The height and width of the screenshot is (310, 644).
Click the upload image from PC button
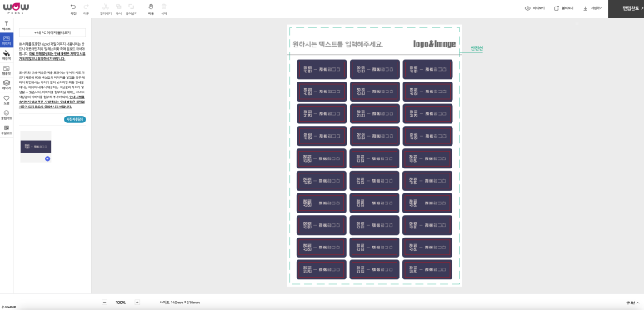coord(52,32)
